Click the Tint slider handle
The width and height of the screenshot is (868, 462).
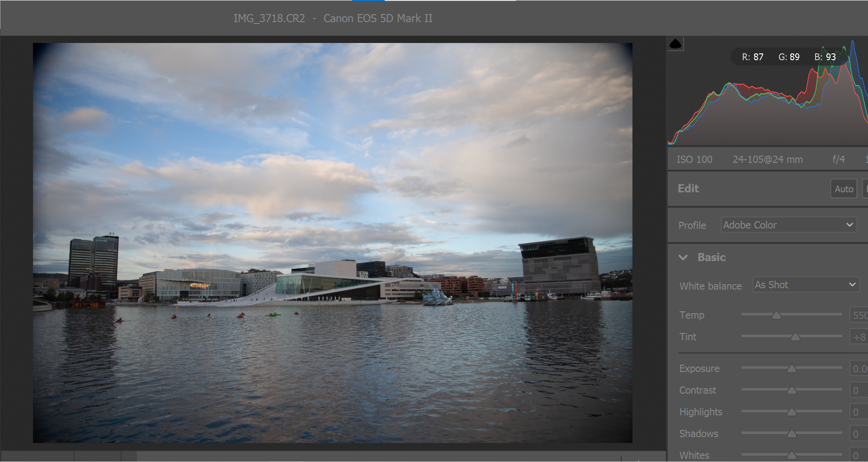pos(794,337)
